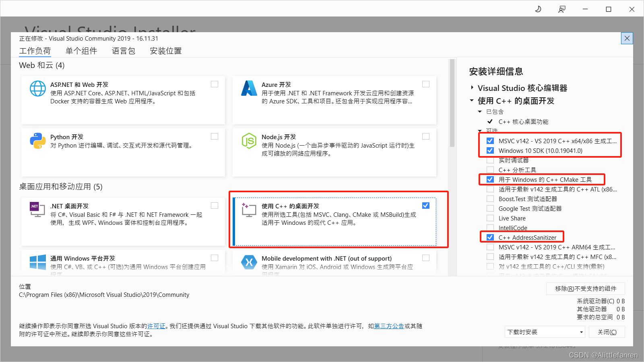Expand Visual Studio 核心编辑器 section

click(472, 88)
